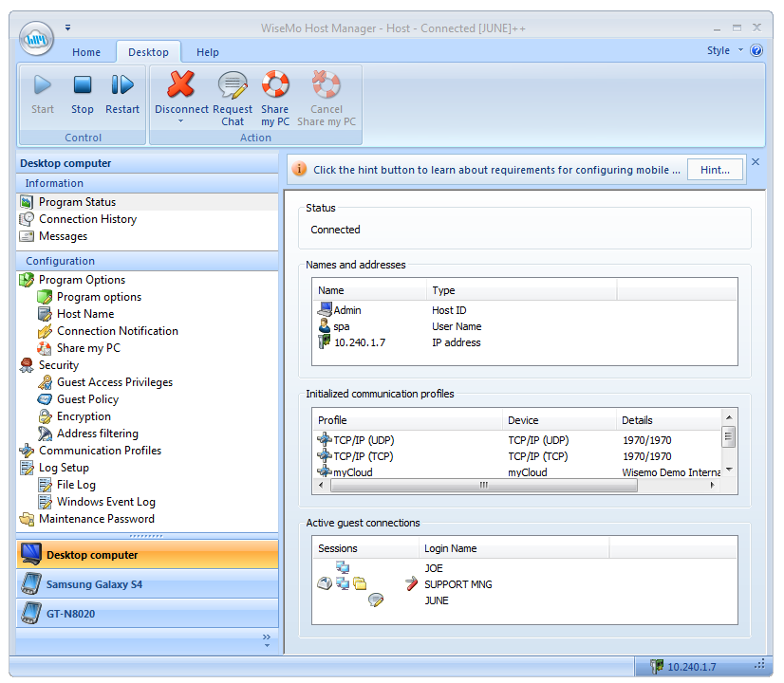The width and height of the screenshot is (784, 683).
Task: Expand the Disconnect dropdown arrow
Action: click(181, 121)
